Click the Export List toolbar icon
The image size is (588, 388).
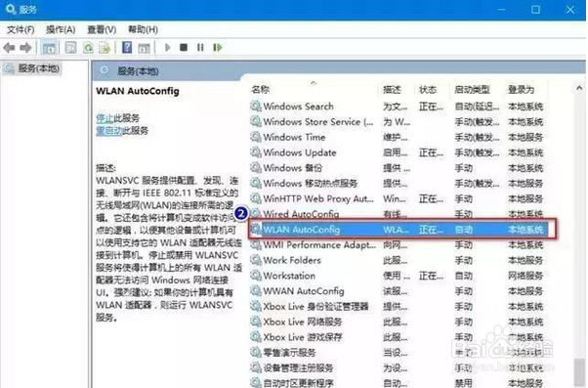(x=105, y=48)
